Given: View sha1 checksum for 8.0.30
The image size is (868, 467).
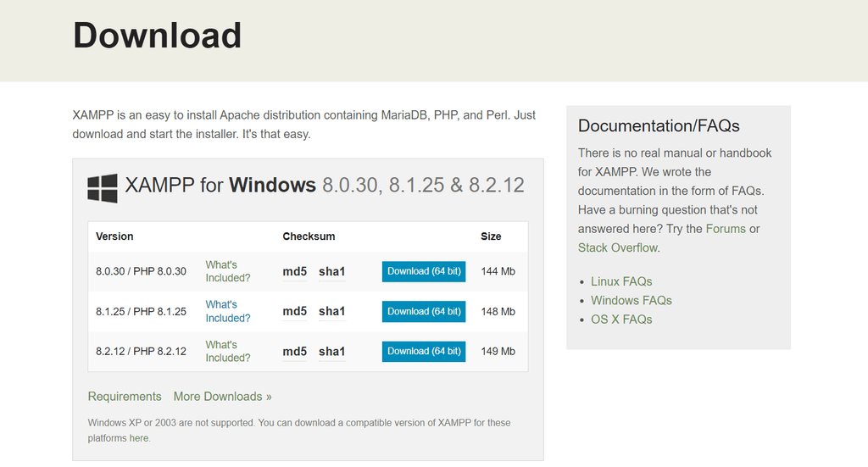Looking at the screenshot, I should pos(332,272).
